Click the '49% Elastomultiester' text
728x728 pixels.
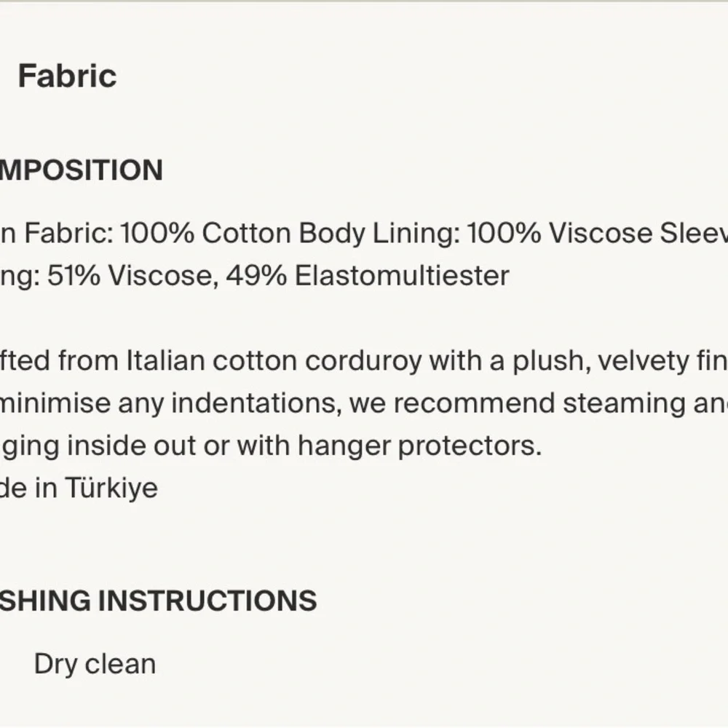coord(367,276)
